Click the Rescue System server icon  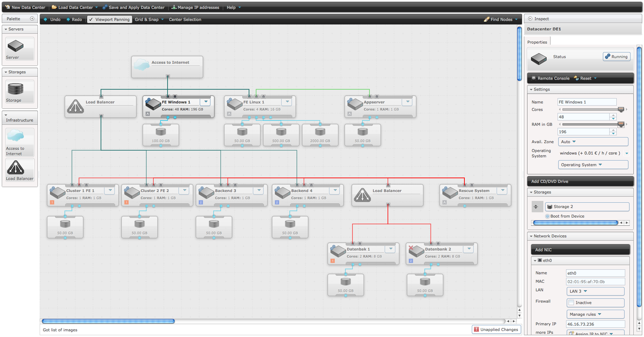(x=450, y=192)
